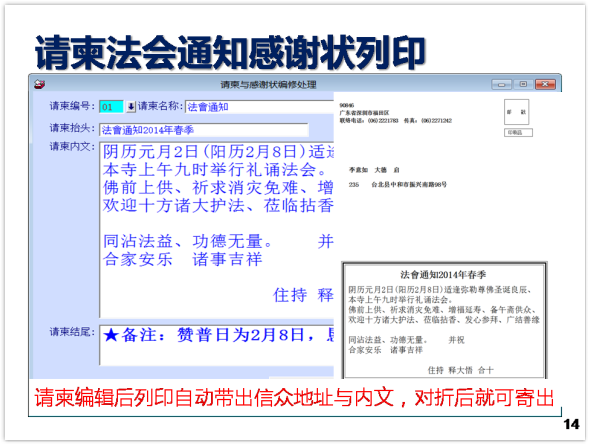
Task: Click the recipient line 李意如 大德 启
Action: [x=374, y=170]
